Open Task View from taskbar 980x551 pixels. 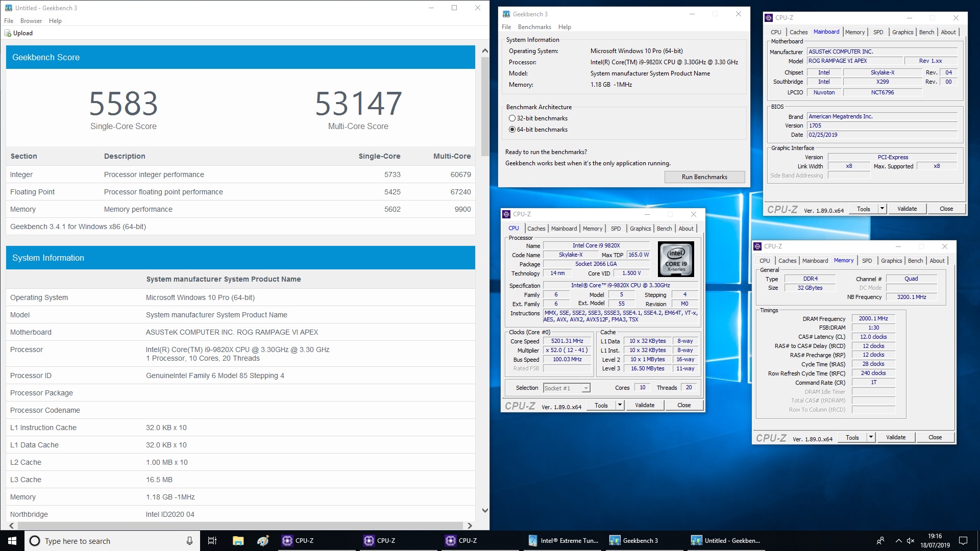click(212, 541)
